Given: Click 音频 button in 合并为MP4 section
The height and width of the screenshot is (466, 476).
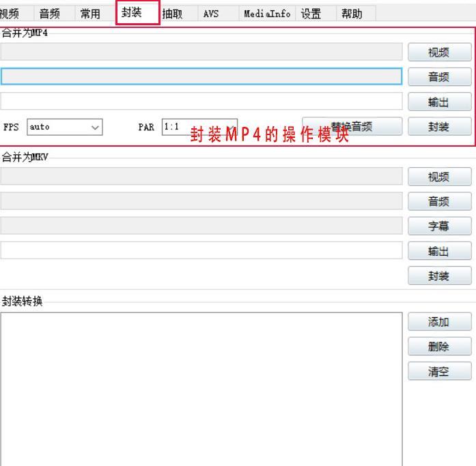Looking at the screenshot, I should click(x=440, y=76).
